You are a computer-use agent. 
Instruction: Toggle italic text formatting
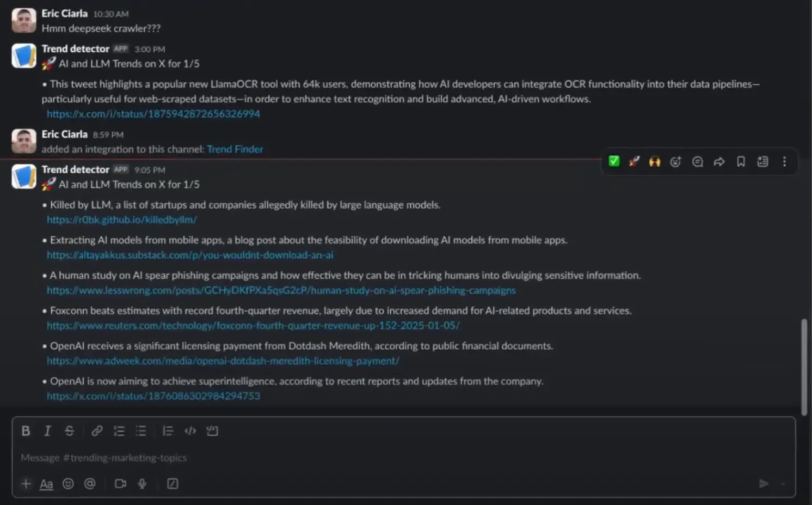pos(47,430)
